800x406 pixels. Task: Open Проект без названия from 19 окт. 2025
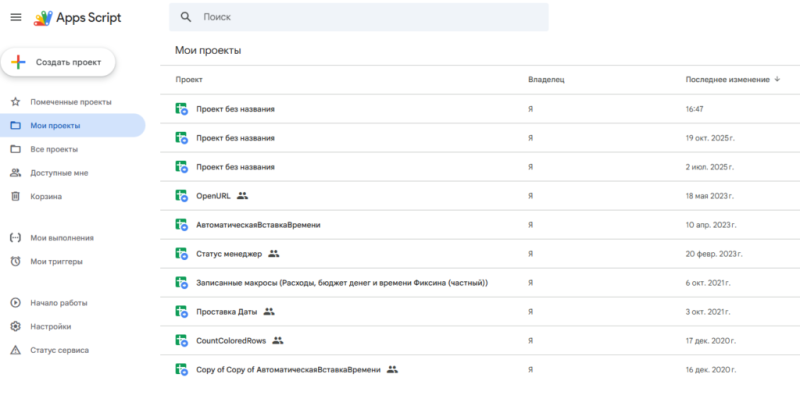[x=235, y=138]
